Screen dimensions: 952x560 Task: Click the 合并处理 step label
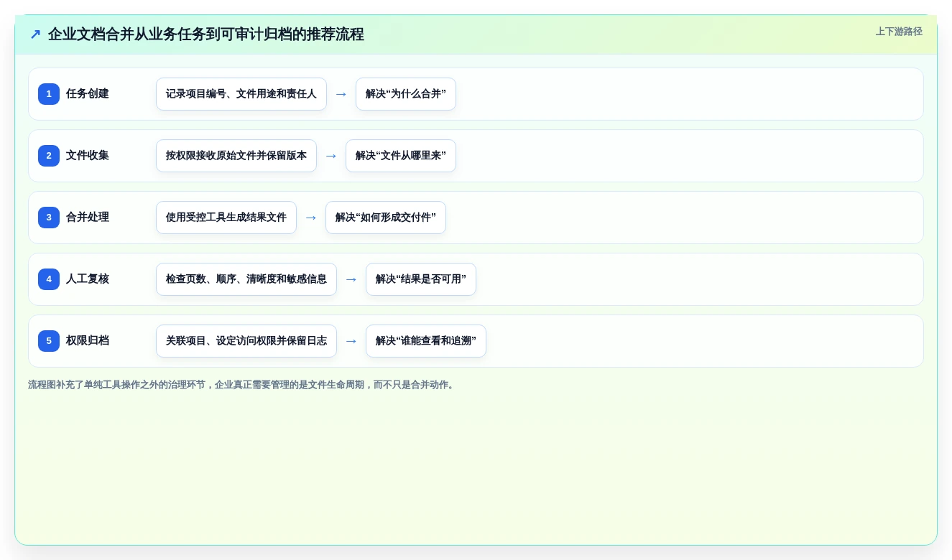(88, 218)
